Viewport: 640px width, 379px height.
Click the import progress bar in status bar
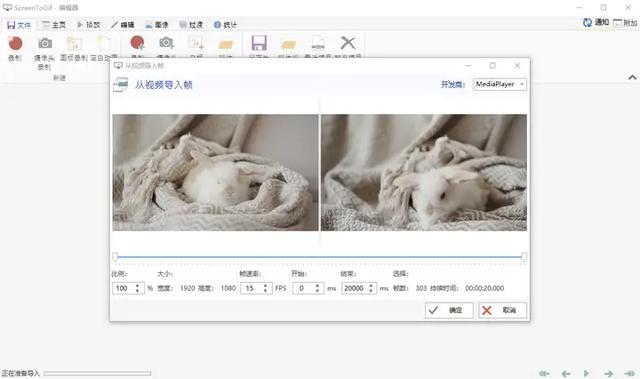(98, 373)
